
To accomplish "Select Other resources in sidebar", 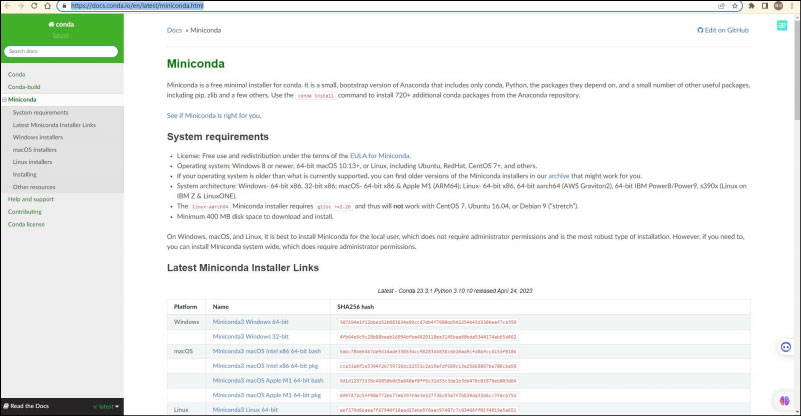I will point(34,187).
